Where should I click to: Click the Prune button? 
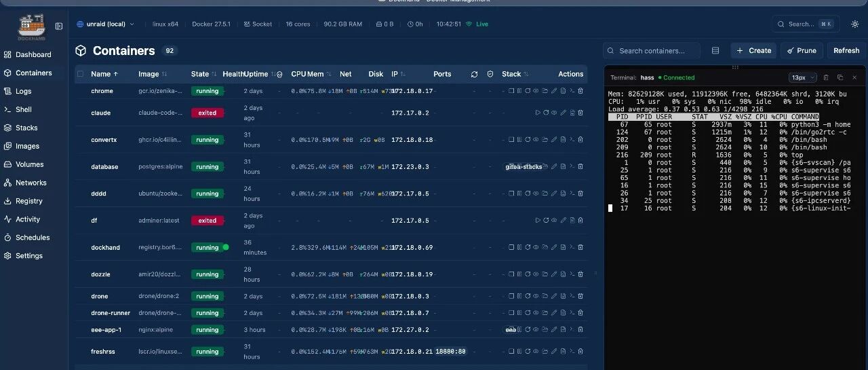tap(802, 50)
